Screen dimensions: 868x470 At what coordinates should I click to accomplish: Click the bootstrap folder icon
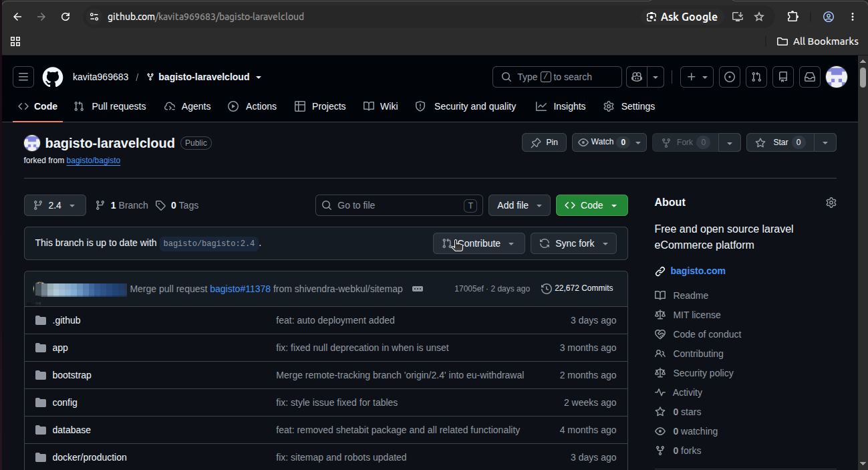coord(41,375)
